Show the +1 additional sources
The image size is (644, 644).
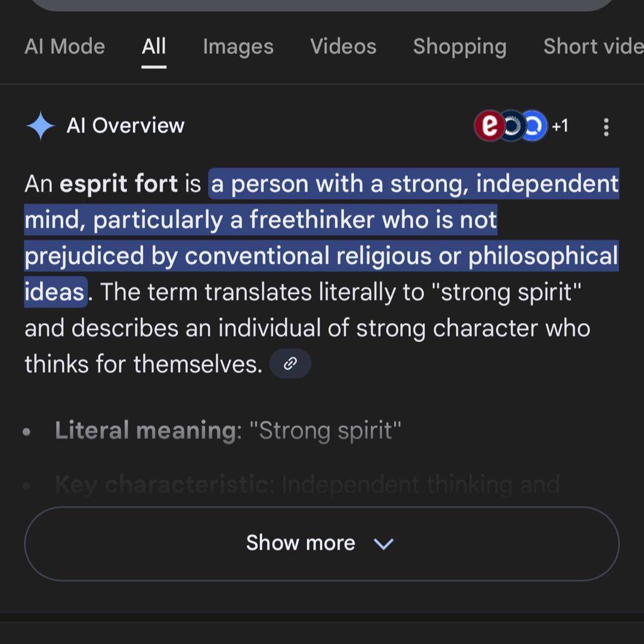[560, 126]
